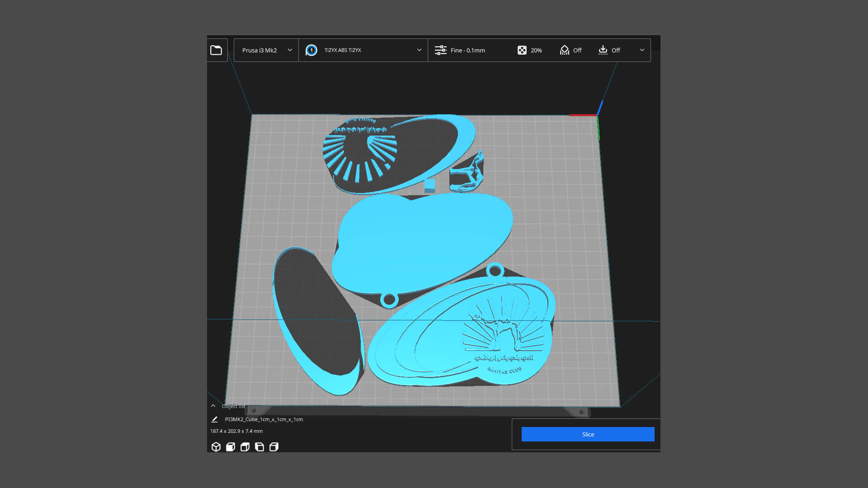Select PI3MK2_Cube_1cm_x_1cm_x_1cm in the object list
The width and height of the screenshot is (868, 488).
click(x=264, y=419)
